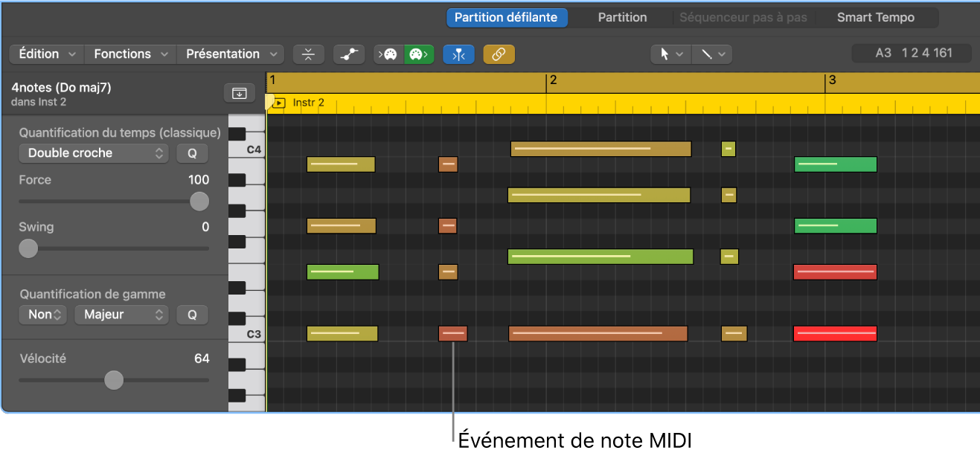Viewport: 980px width, 453px height.
Task: Activate the blue MIDI scrub icon
Action: (458, 54)
